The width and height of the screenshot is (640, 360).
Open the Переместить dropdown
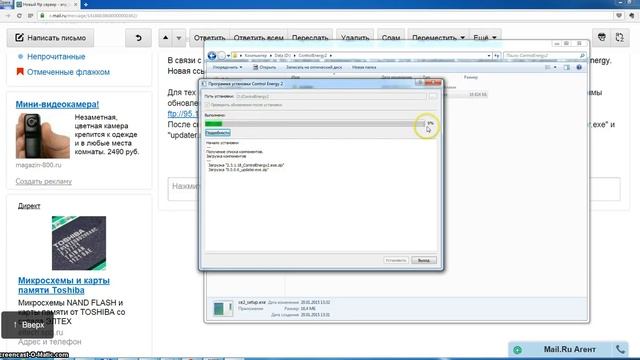438,38
